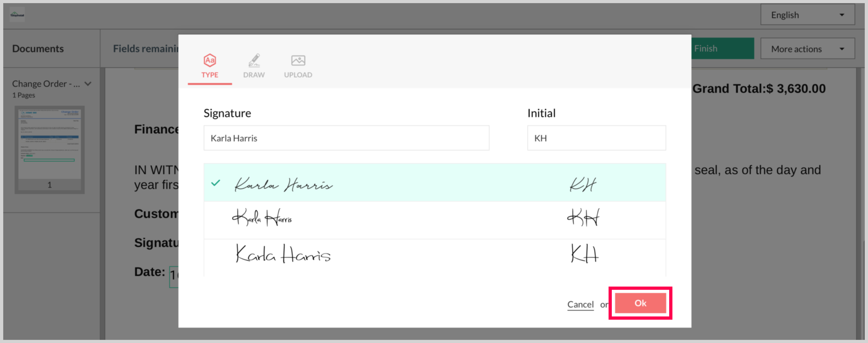The height and width of the screenshot is (343, 868).
Task: Open the Upload image tab
Action: click(x=298, y=66)
